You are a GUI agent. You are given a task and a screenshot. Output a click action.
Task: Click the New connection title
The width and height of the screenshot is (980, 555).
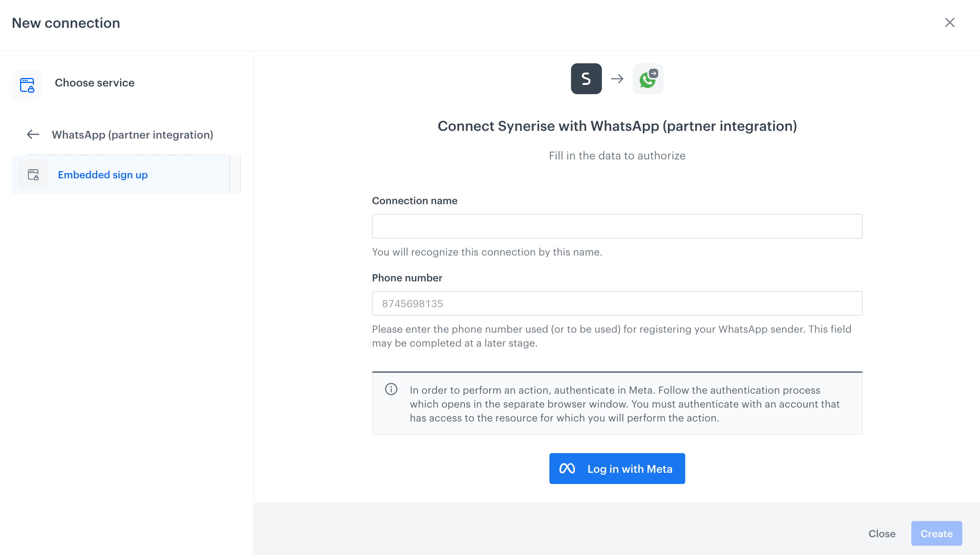click(66, 23)
